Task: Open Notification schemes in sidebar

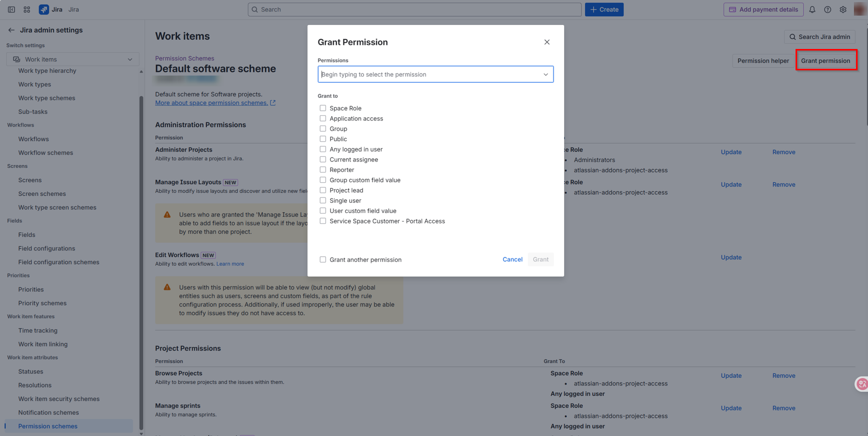Action: click(x=48, y=413)
